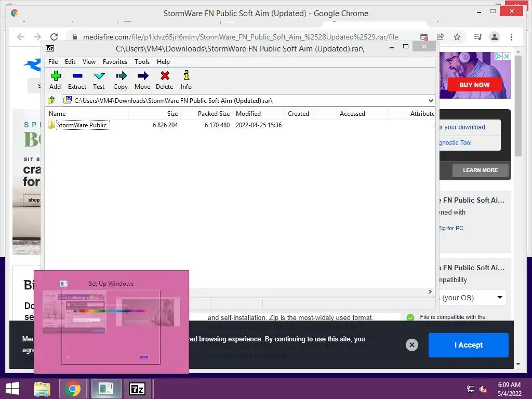The image size is (532, 399).
Task: Open the Windows Start button
Action: point(12,389)
